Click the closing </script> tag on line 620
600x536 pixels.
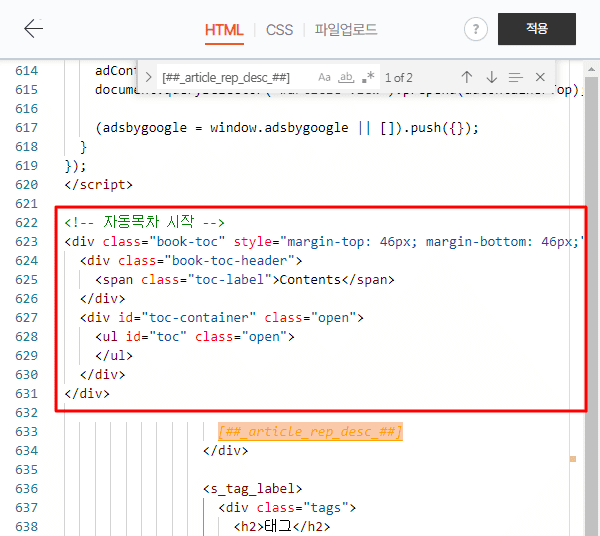(x=98, y=185)
